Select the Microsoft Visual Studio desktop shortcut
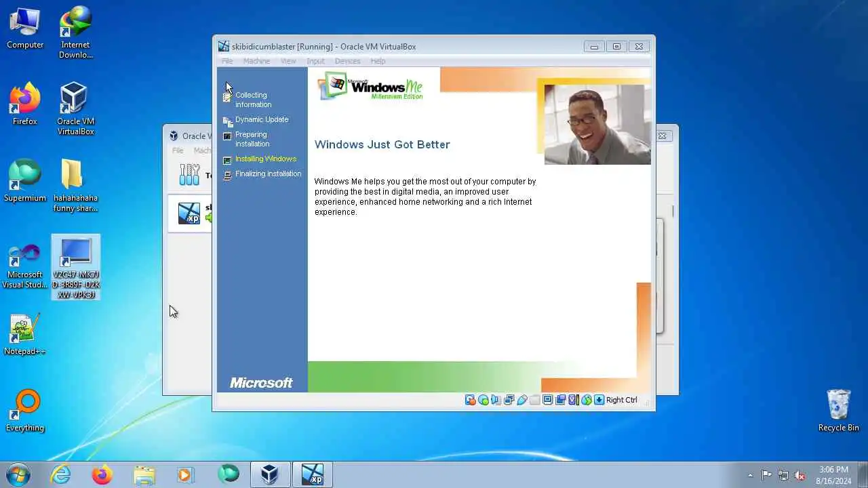Image resolution: width=868 pixels, height=488 pixels. [x=25, y=266]
